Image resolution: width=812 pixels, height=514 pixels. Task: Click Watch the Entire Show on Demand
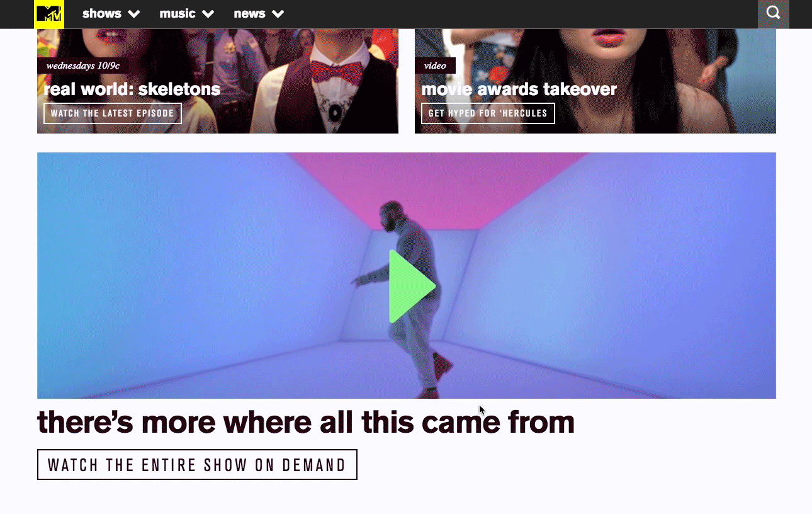coord(197,465)
